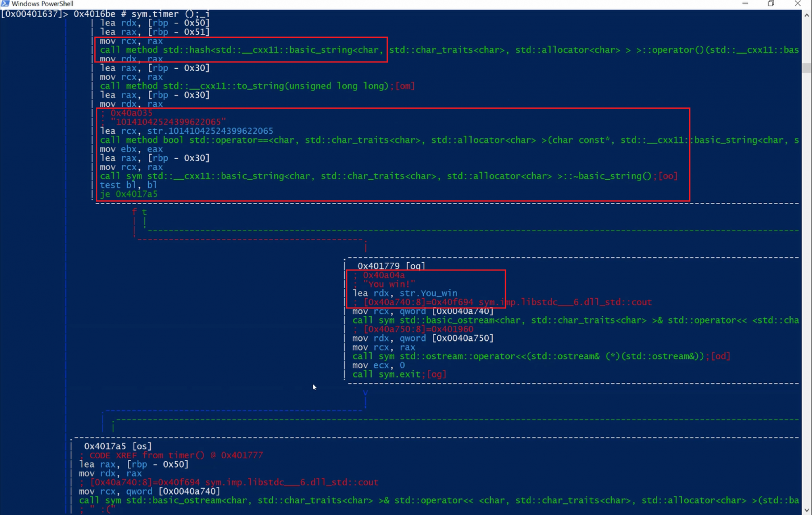
Task: Restore down the PowerShell window
Action: pyautogui.click(x=771, y=4)
